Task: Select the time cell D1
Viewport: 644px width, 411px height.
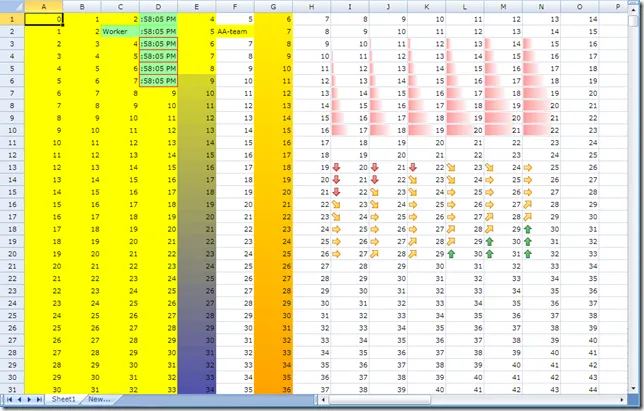Action: tap(158, 19)
